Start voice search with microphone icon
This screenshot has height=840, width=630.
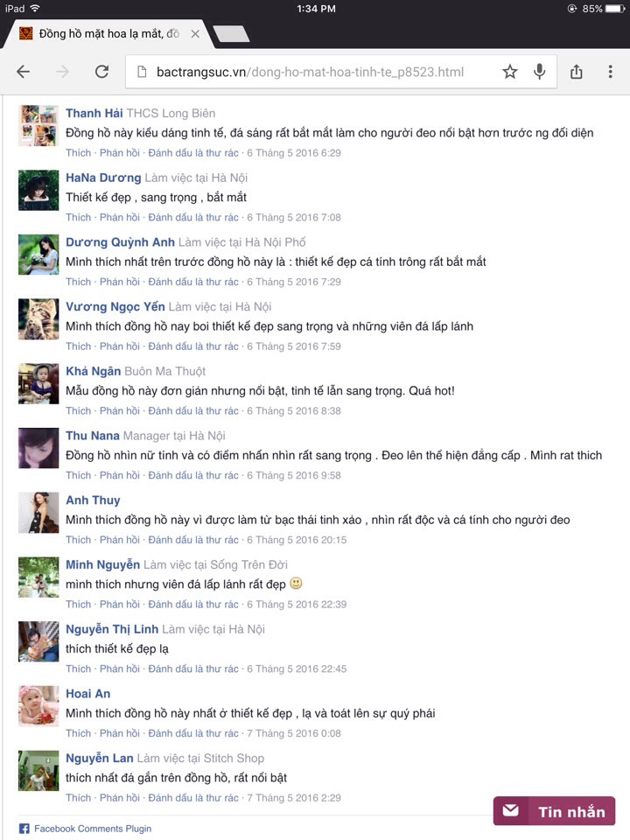tap(540, 71)
